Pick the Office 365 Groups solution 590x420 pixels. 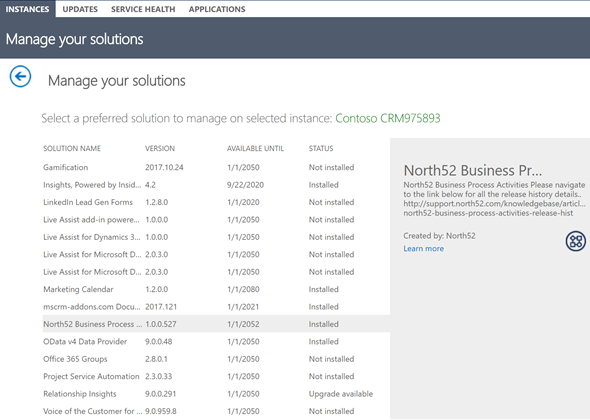click(x=216, y=359)
